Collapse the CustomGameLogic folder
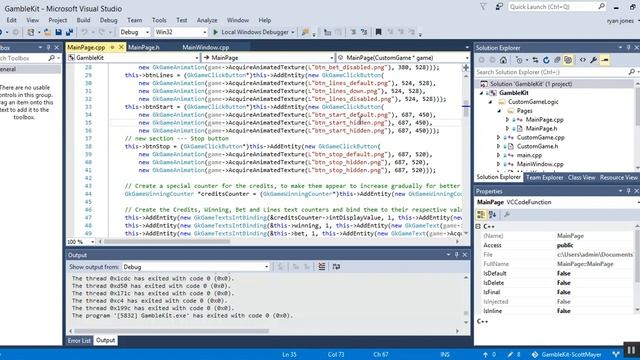 click(x=490, y=102)
